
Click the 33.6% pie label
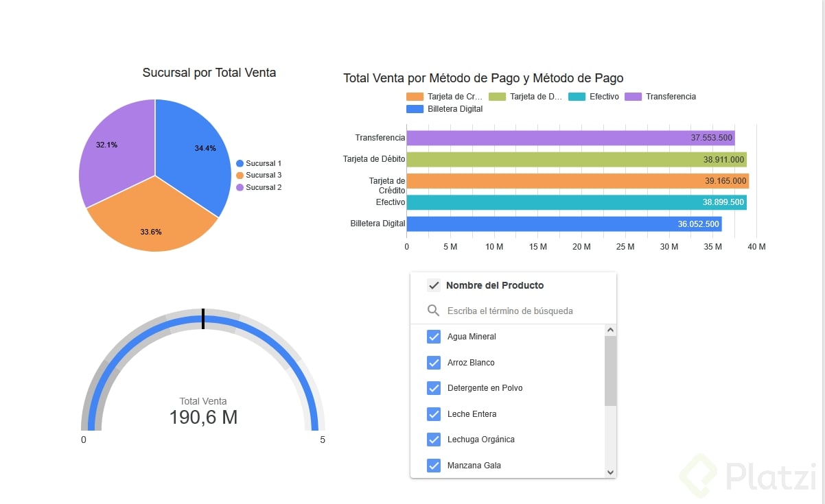click(151, 232)
